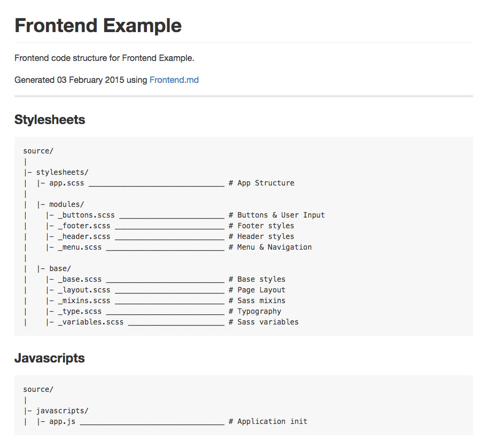This screenshot has width=487, height=448.
Task: Select the _layout.scss file line
Action: (x=84, y=290)
